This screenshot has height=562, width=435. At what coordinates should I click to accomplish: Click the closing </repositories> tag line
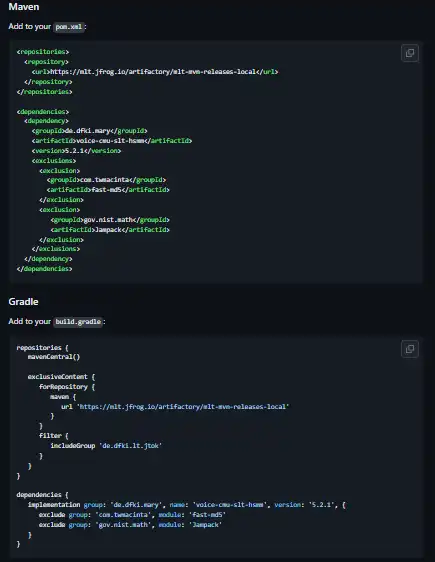click(44, 92)
